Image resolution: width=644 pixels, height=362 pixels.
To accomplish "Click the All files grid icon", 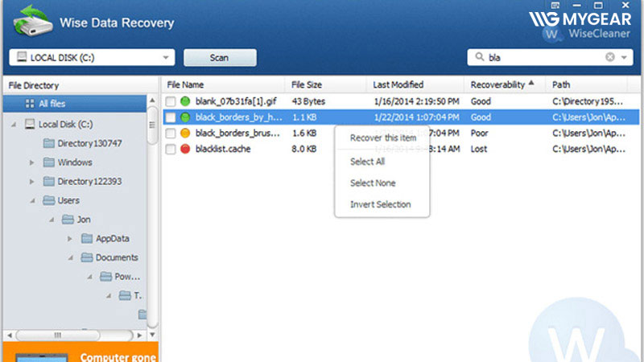I will click(x=30, y=104).
